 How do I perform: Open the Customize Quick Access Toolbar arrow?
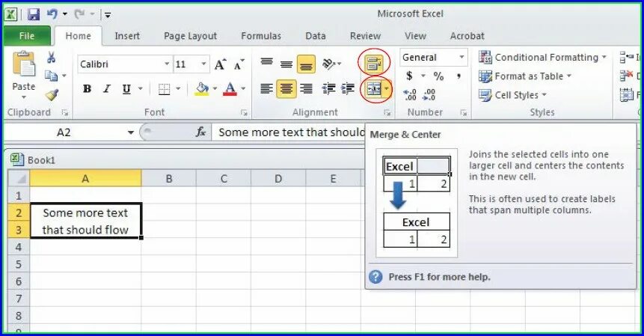(x=108, y=15)
